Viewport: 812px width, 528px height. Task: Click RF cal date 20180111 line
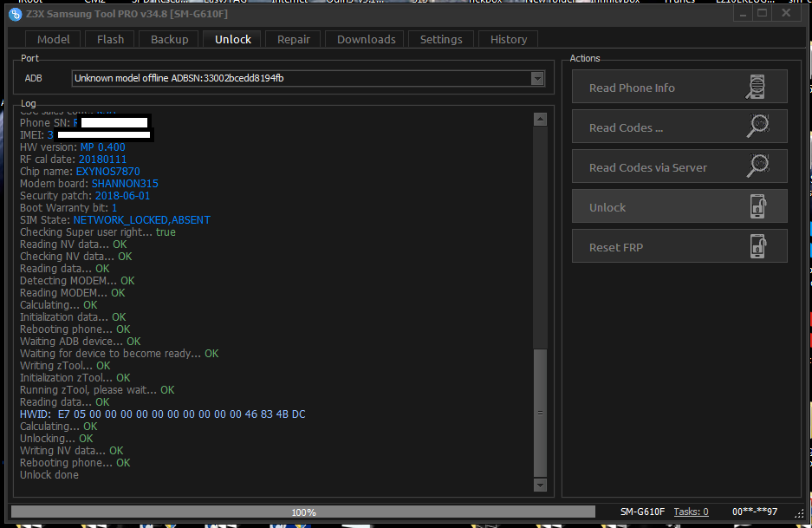coord(73,160)
